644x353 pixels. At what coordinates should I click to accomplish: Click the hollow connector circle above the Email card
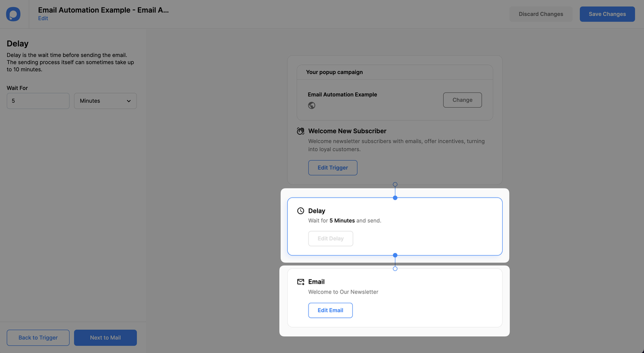tap(395, 268)
